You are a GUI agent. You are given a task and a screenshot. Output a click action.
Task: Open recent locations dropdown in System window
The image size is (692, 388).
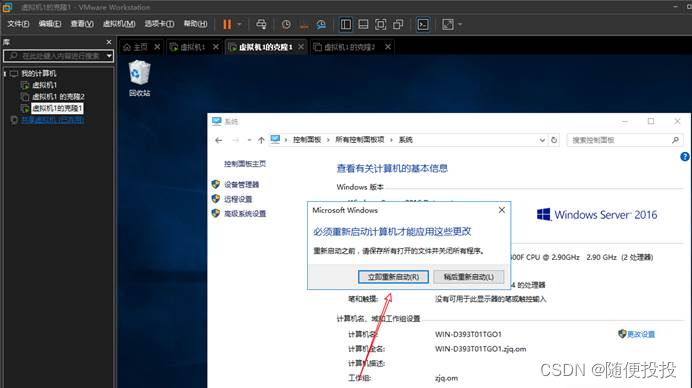249,140
